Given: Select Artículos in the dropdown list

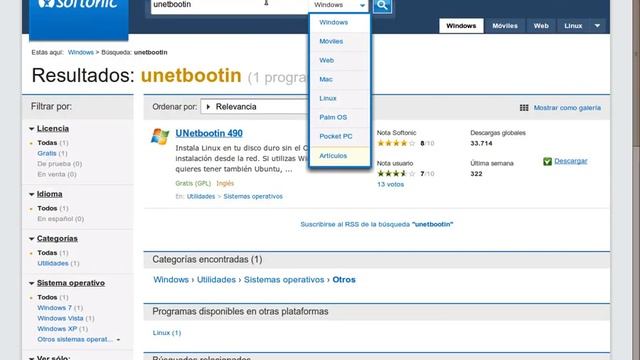Looking at the screenshot, I should [x=340, y=156].
